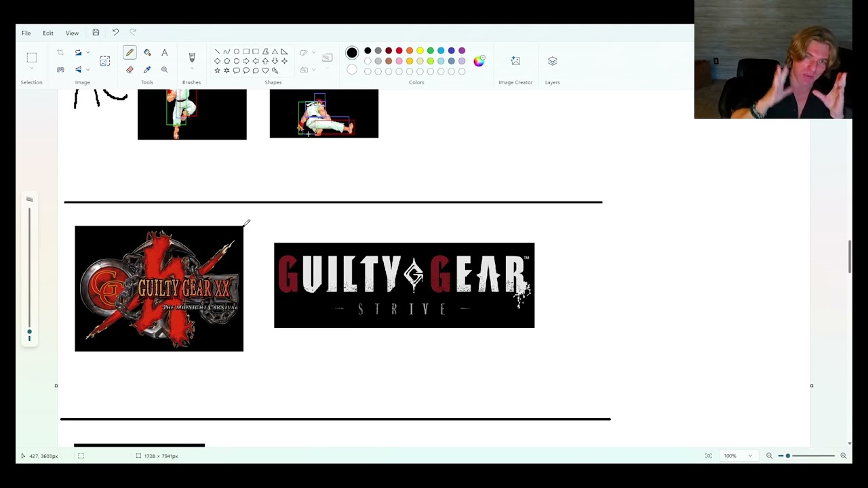Activate Color 2 secondary swatch
The image size is (868, 488).
pyautogui.click(x=352, y=70)
